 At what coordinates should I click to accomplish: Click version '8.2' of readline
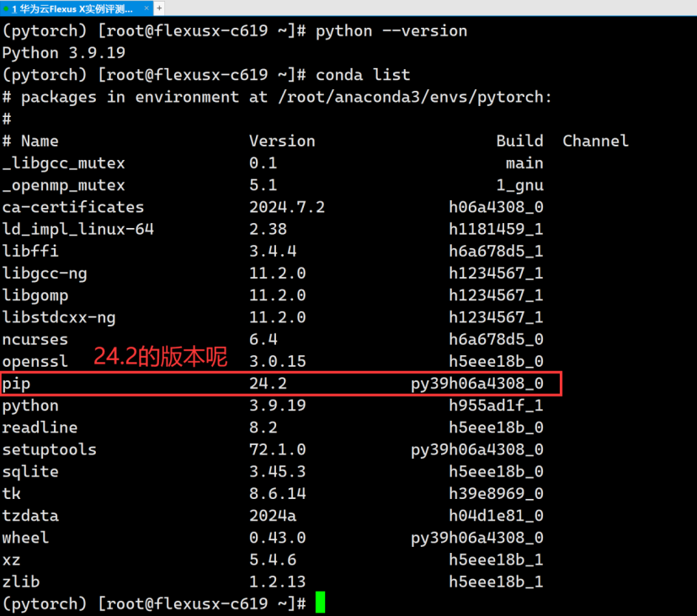263,427
